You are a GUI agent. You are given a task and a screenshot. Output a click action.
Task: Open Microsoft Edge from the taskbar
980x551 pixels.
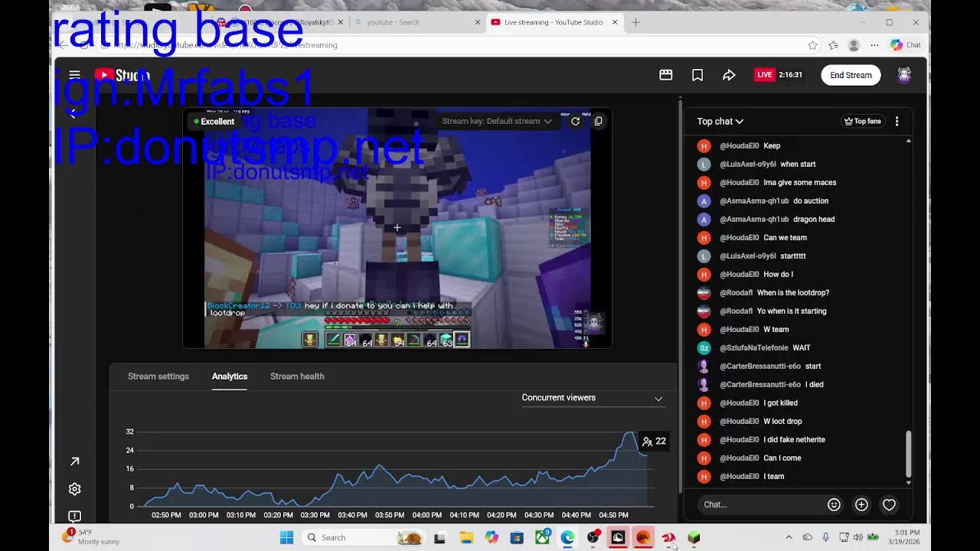567,537
